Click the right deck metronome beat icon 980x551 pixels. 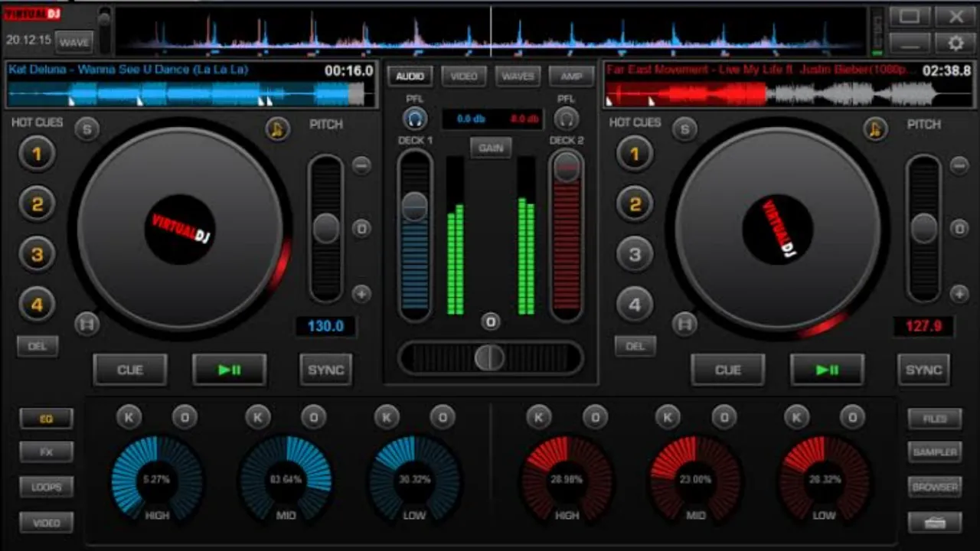click(875, 129)
